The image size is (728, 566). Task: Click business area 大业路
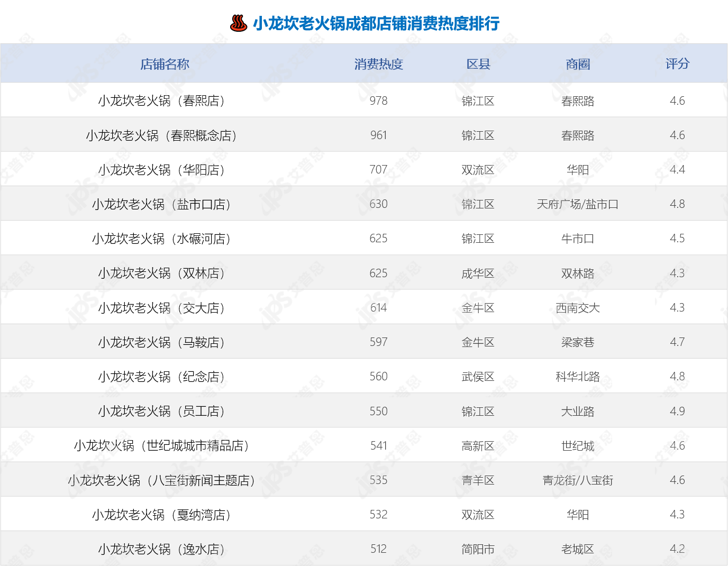point(578,411)
